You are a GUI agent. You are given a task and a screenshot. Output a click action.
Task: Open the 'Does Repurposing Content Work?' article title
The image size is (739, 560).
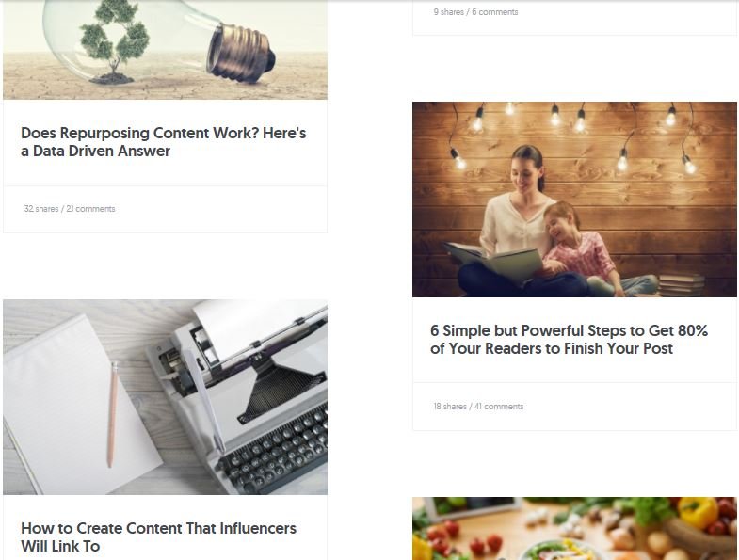[163, 142]
